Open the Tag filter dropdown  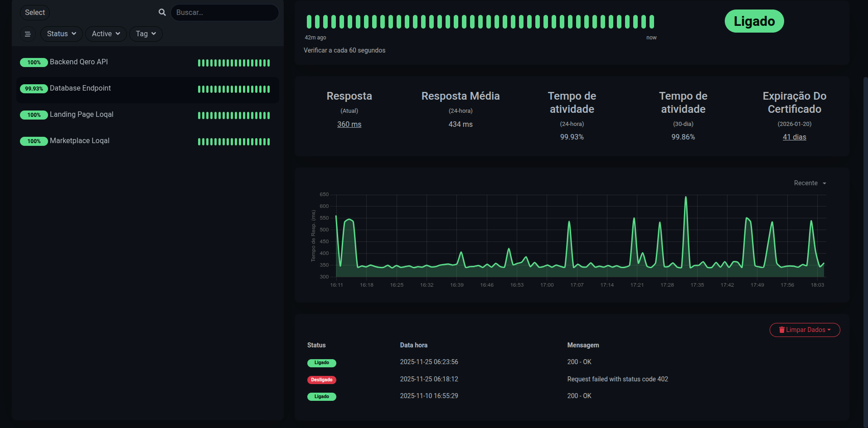pos(146,34)
